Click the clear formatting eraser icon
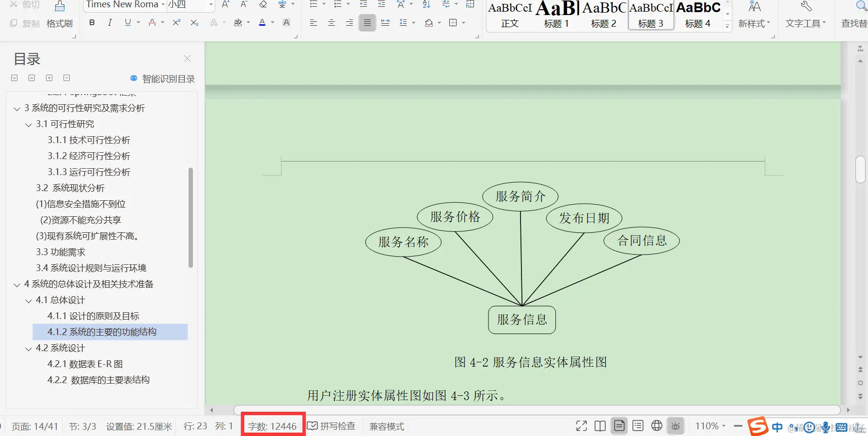 coord(263,4)
